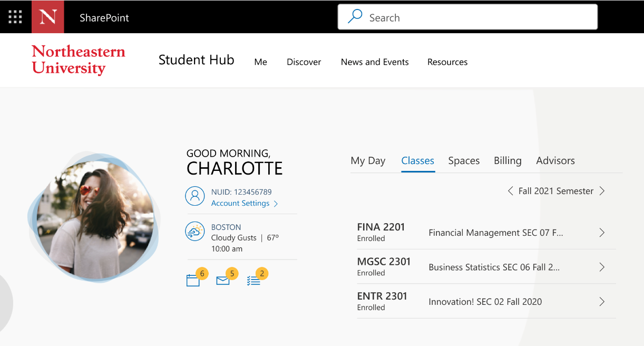The width and height of the screenshot is (644, 346).
Task: Click the Boston weather icon
Action: [x=195, y=231]
